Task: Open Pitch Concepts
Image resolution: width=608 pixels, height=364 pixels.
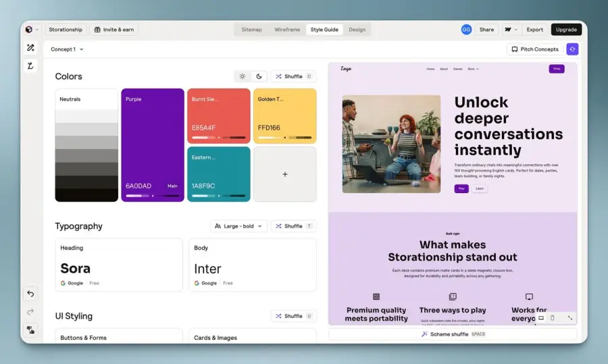Action: coord(535,49)
